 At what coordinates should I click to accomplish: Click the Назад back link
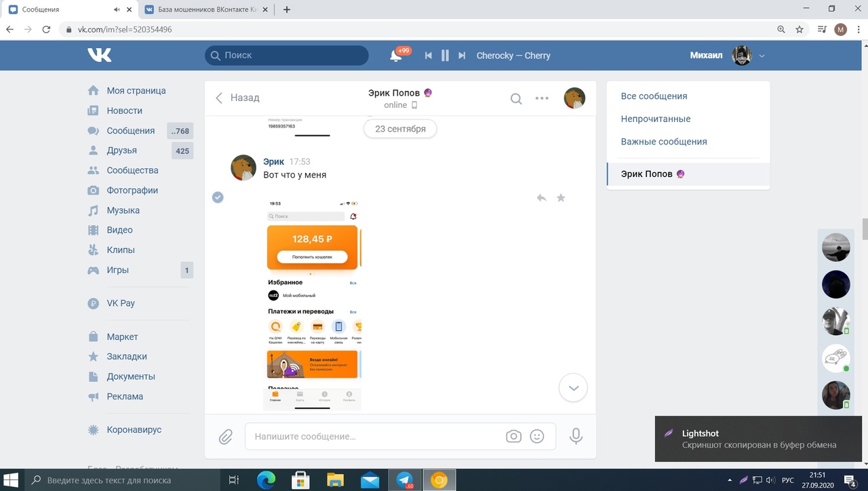coord(237,98)
